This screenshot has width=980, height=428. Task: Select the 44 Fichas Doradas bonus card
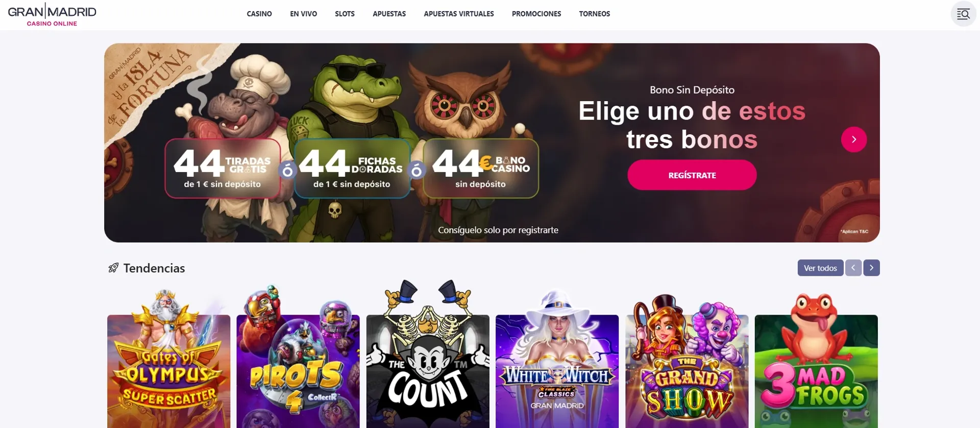tap(352, 169)
